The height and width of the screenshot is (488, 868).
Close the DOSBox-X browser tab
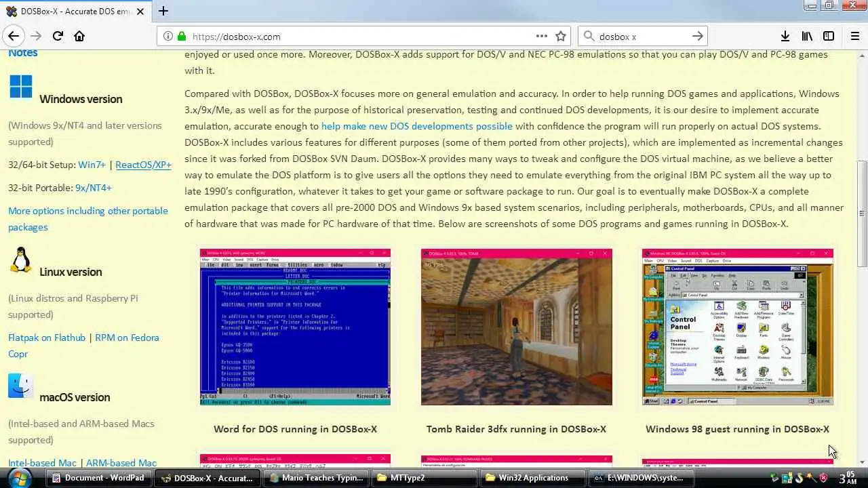[x=140, y=12]
